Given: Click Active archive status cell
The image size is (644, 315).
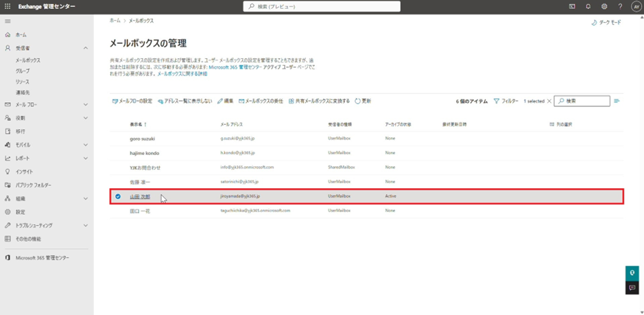Looking at the screenshot, I should pos(391,196).
